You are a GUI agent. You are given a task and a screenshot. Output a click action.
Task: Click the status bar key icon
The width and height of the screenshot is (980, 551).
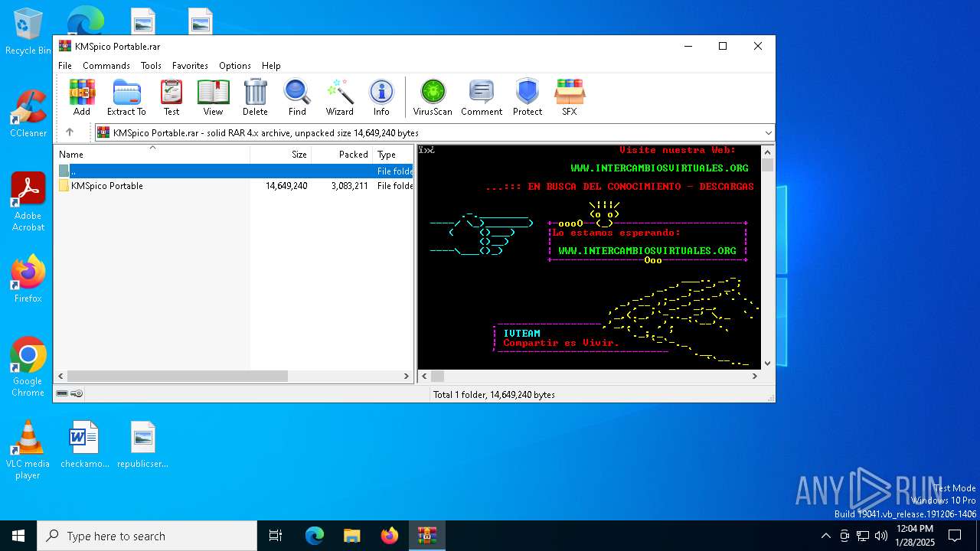tap(77, 394)
